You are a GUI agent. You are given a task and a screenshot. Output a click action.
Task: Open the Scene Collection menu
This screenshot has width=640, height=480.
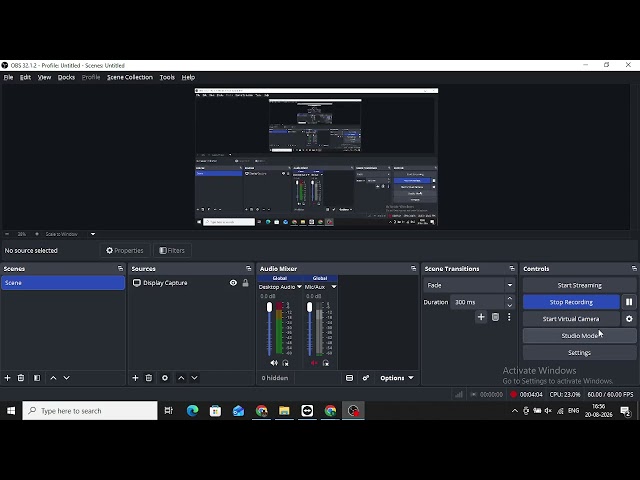[x=130, y=77]
